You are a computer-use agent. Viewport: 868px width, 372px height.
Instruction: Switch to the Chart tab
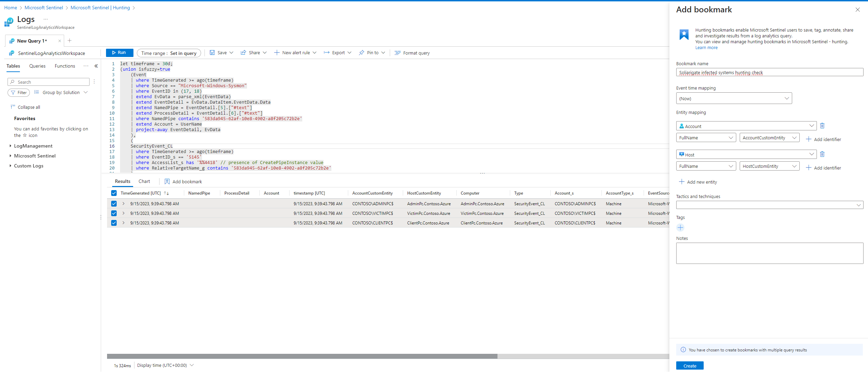pos(144,181)
